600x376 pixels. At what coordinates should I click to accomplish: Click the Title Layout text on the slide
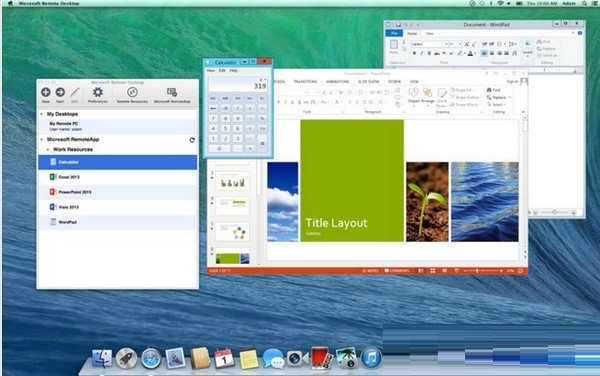[x=336, y=223]
